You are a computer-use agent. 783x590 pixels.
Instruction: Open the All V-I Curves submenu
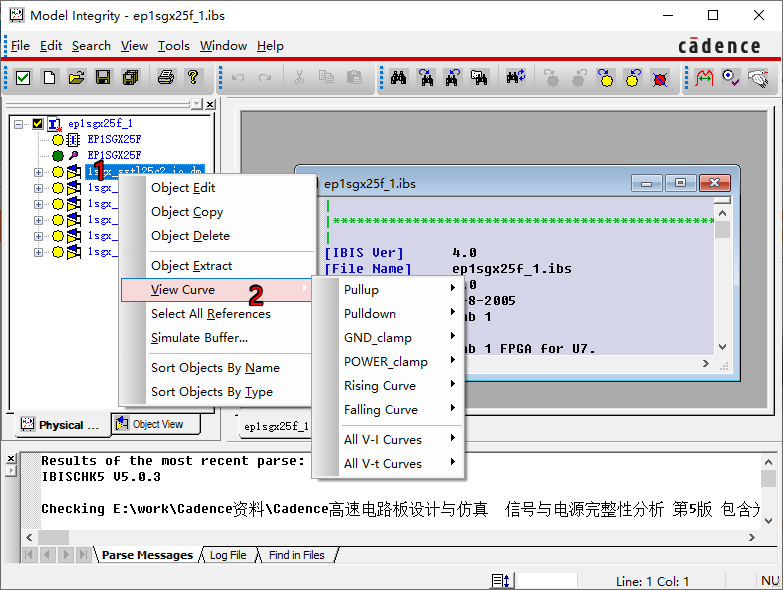388,439
